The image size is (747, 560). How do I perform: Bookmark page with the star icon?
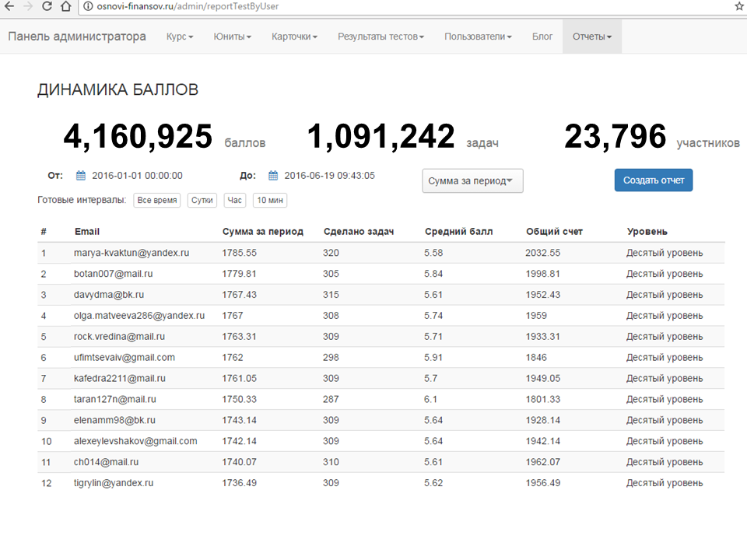click(740, 6)
